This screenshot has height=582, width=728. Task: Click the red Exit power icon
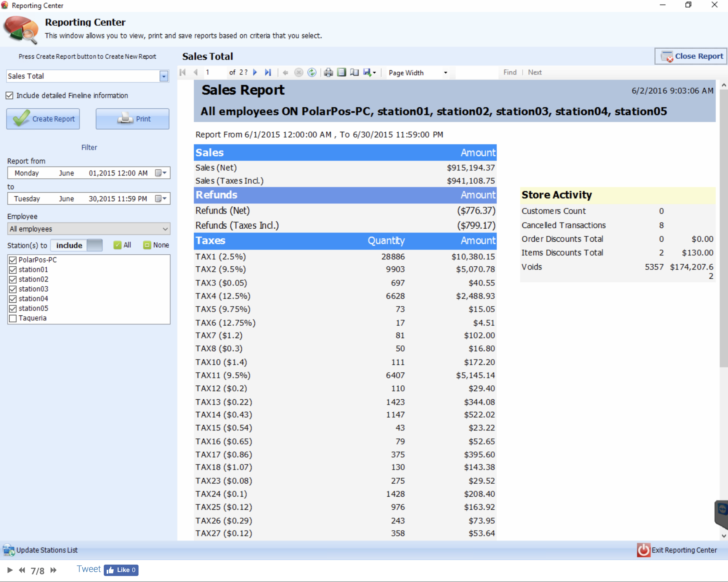644,550
